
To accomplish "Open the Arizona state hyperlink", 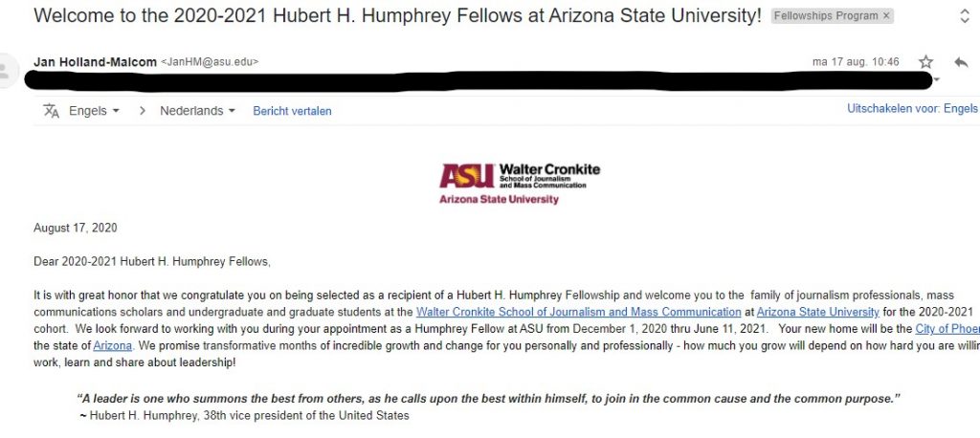I will click(112, 345).
